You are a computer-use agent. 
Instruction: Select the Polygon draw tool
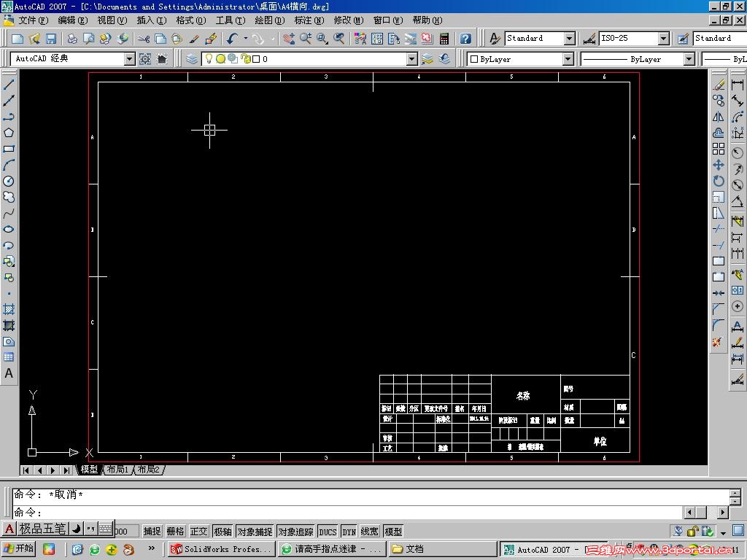click(9, 133)
